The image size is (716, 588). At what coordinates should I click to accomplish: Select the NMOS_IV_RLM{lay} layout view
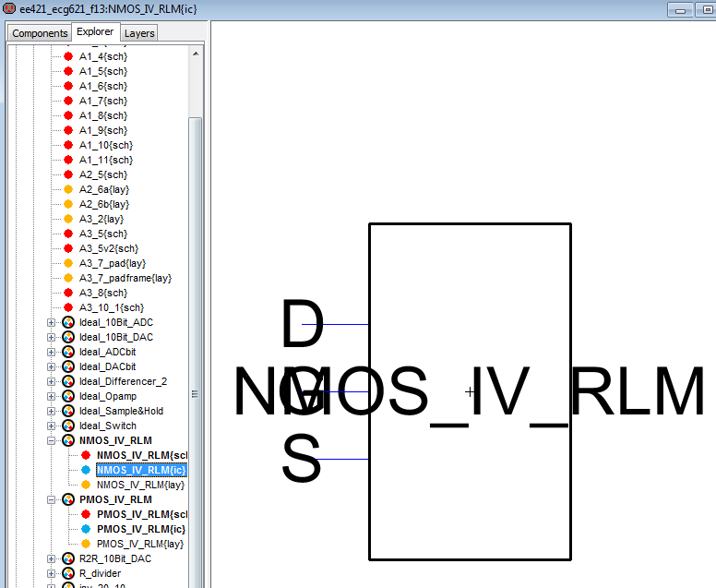click(140, 485)
